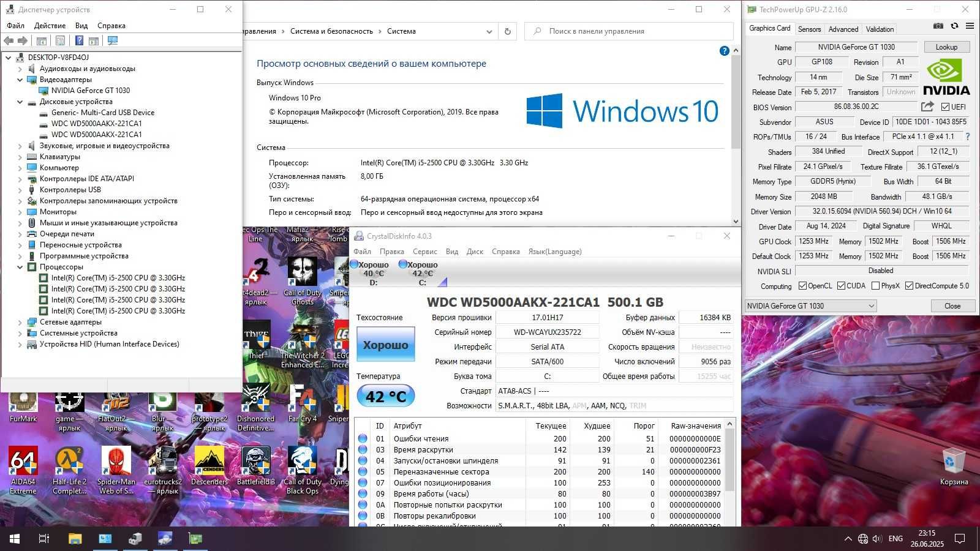The width and height of the screenshot is (980, 551).
Task: Toggle the PhysX checkbox
Action: coord(876,286)
